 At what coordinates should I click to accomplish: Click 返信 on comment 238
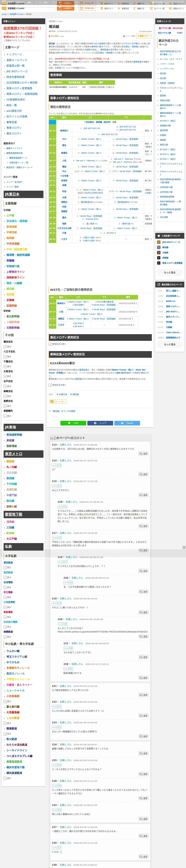[x=143, y=678]
